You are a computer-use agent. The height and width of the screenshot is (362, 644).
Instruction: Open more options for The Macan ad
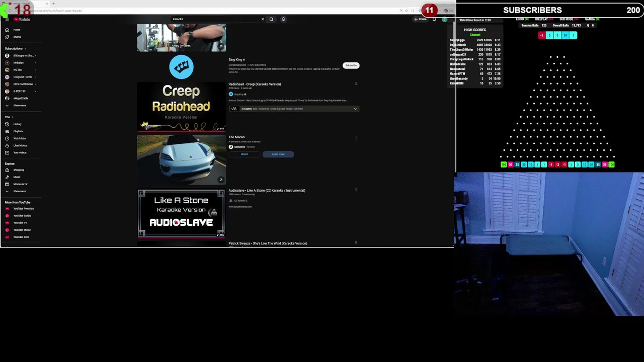click(356, 138)
